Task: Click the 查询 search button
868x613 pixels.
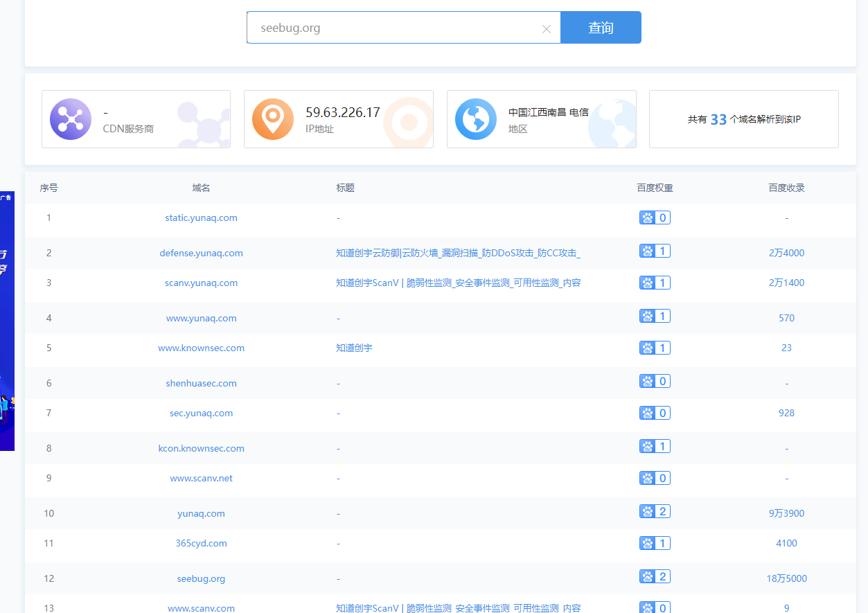Action: click(601, 28)
